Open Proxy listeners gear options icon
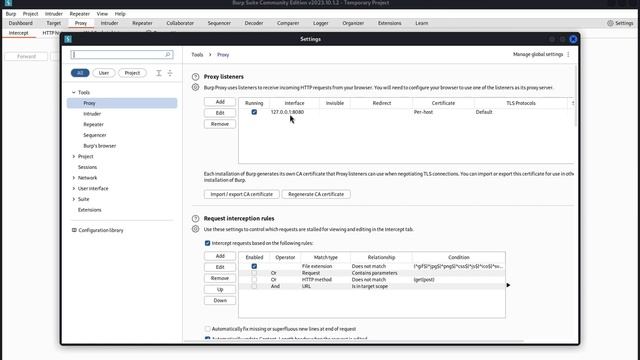Viewport: 640px width, 360px height. click(x=196, y=87)
